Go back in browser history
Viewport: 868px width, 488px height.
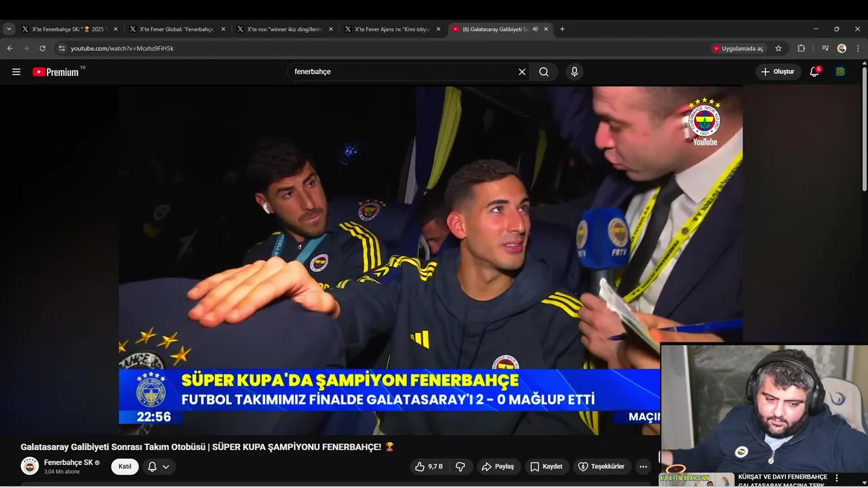pos(9,48)
